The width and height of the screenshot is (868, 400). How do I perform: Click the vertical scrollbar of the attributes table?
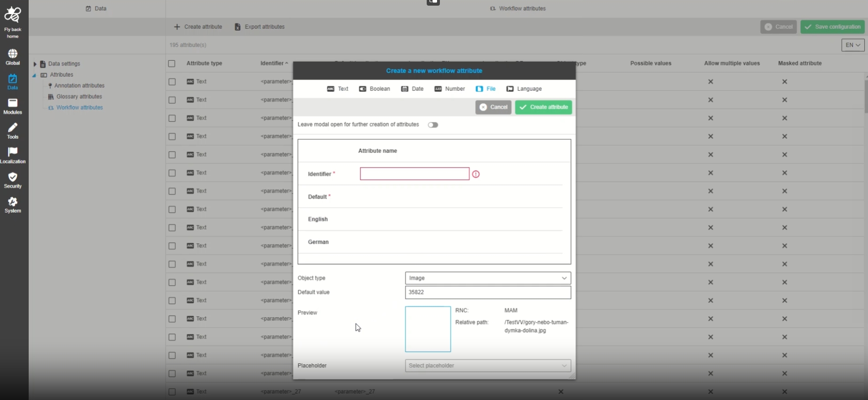tap(866, 96)
